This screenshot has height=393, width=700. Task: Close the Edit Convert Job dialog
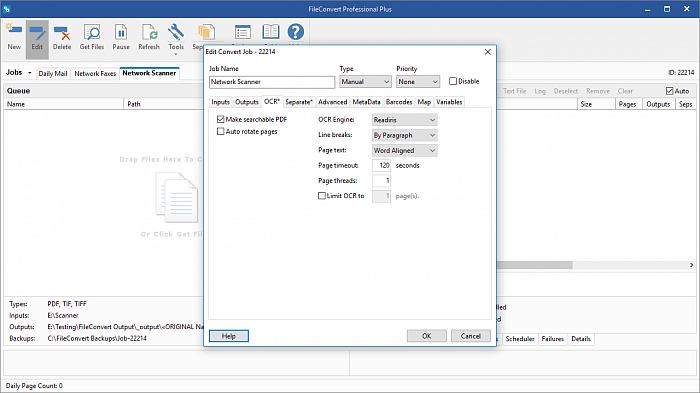pos(488,52)
